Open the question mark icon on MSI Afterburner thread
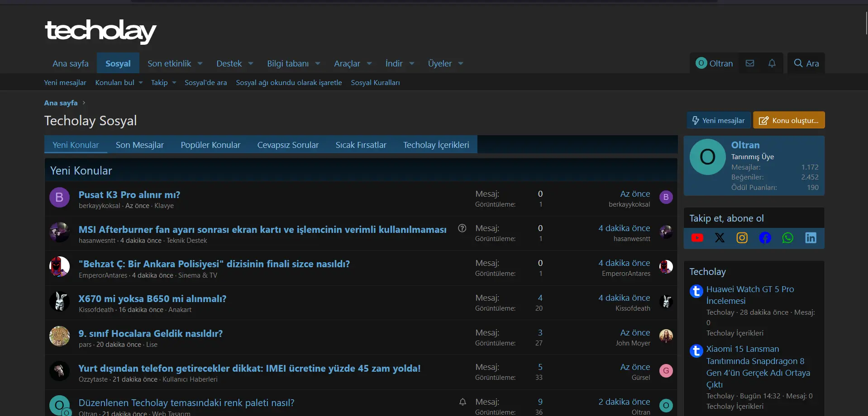Viewport: 868px width, 416px height. coord(462,228)
